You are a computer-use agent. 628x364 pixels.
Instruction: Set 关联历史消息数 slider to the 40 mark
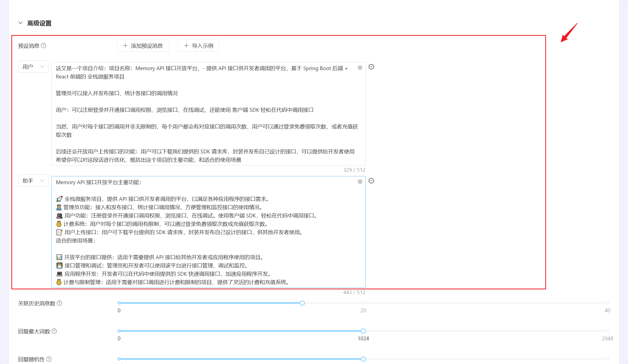coord(608,303)
